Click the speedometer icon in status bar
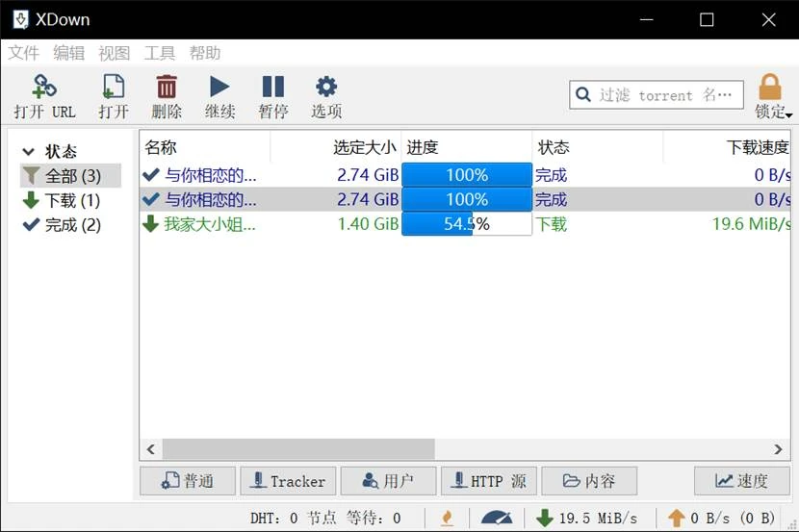Viewport: 799px width, 532px height. (497, 518)
